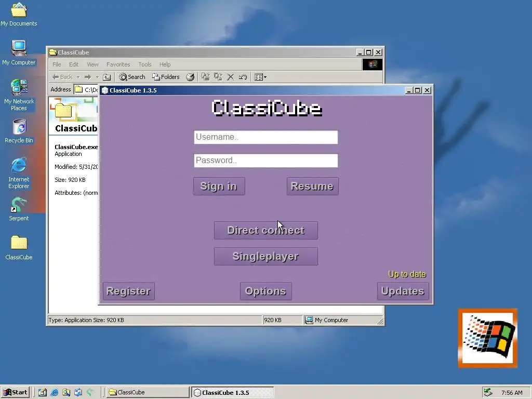532x399 pixels.
Task: Open the File menu in Explorer window
Action: pos(57,64)
